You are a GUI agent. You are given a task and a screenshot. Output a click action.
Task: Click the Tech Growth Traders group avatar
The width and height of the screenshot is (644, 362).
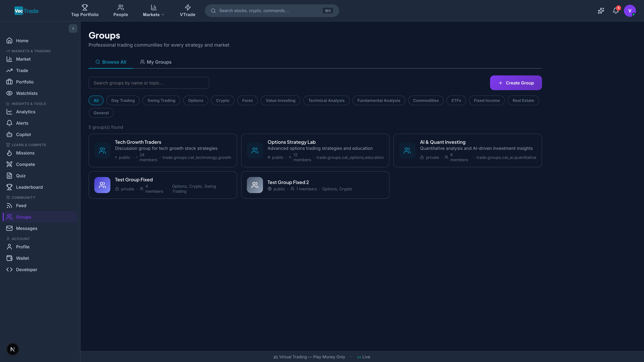coord(102,150)
